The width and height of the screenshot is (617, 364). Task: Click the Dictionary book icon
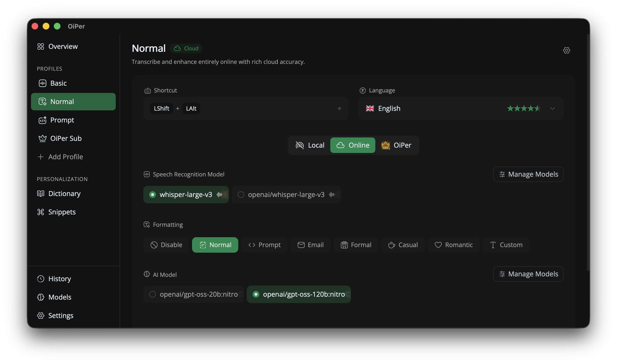(40, 194)
